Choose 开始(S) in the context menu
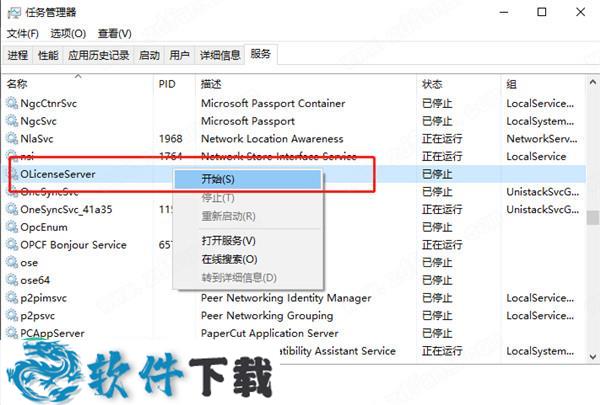600x405 pixels. tap(248, 179)
